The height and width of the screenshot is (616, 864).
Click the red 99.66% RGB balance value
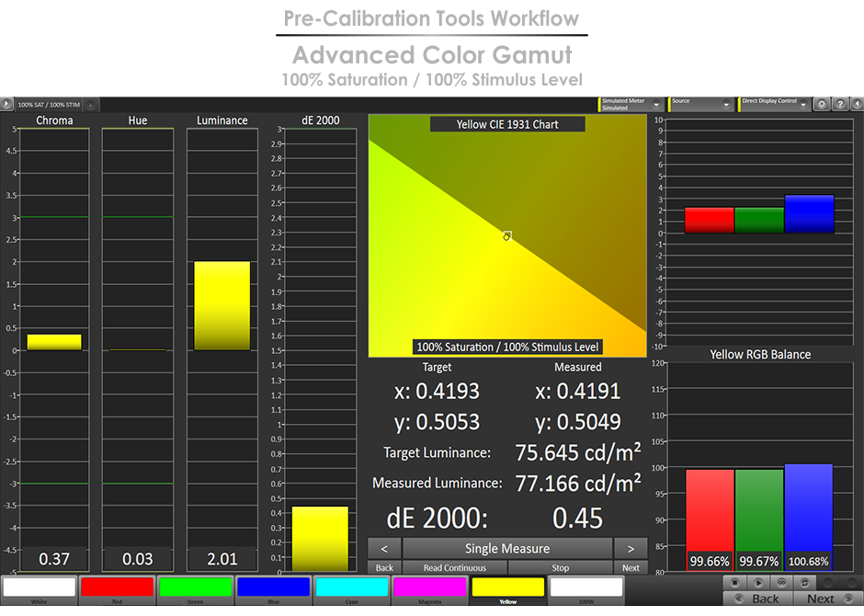[x=710, y=562]
